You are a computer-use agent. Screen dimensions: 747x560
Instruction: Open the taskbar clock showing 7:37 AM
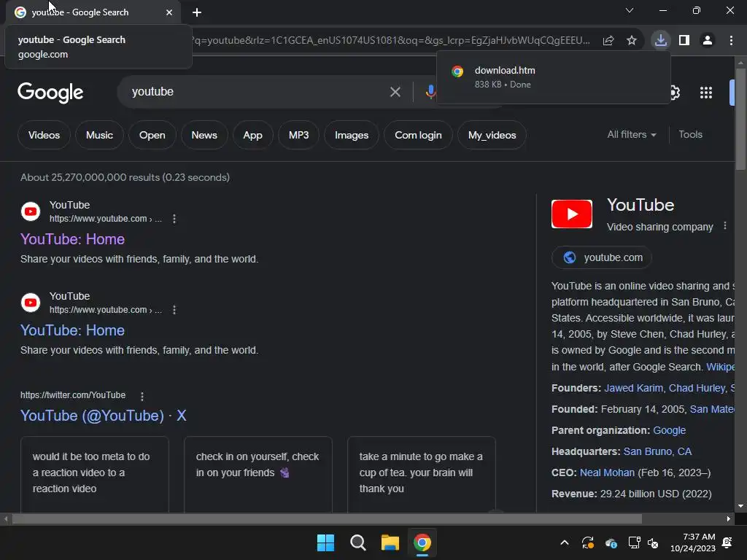coord(693,542)
